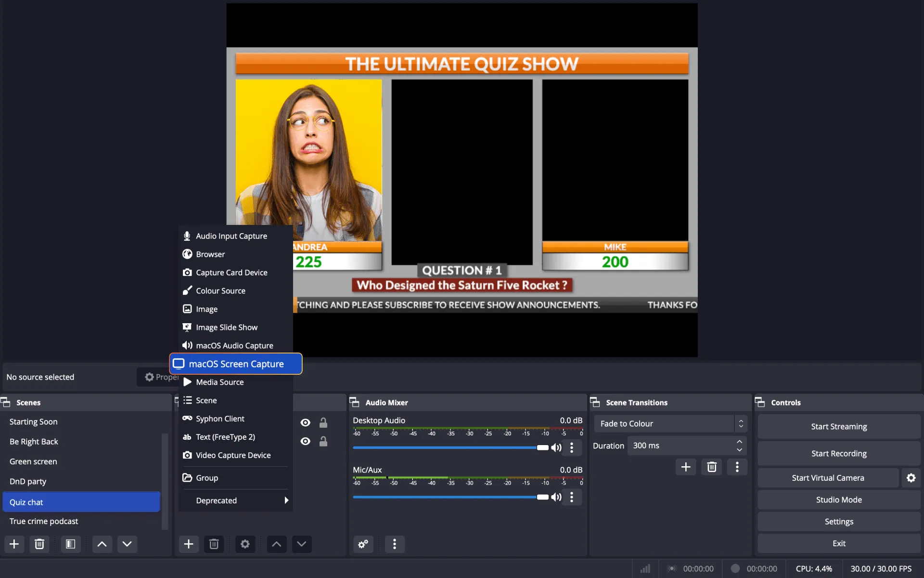This screenshot has height=578, width=924.
Task: Open source properties gear in Sources toolbar
Action: (245, 544)
